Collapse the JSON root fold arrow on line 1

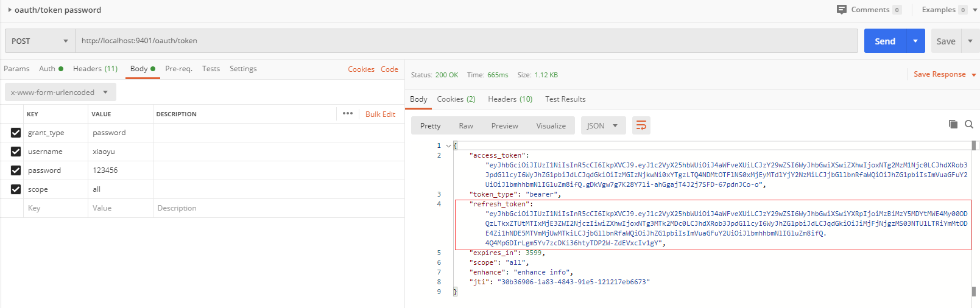pos(449,146)
